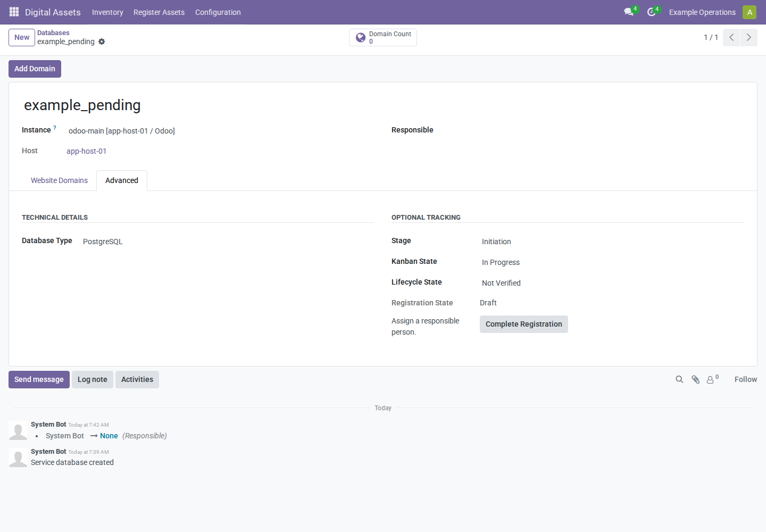Viewport: 766px width, 532px height.
Task: Open the conversations chat icon
Action: click(x=629, y=12)
